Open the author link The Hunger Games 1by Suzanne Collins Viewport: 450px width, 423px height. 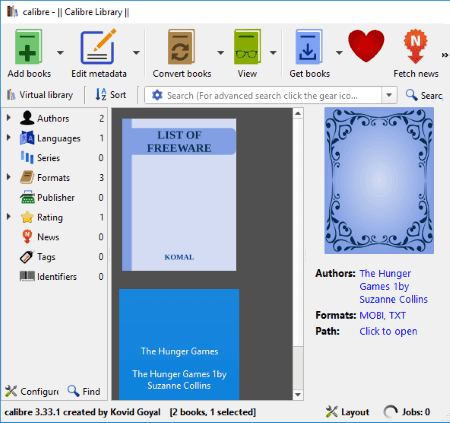[393, 286]
